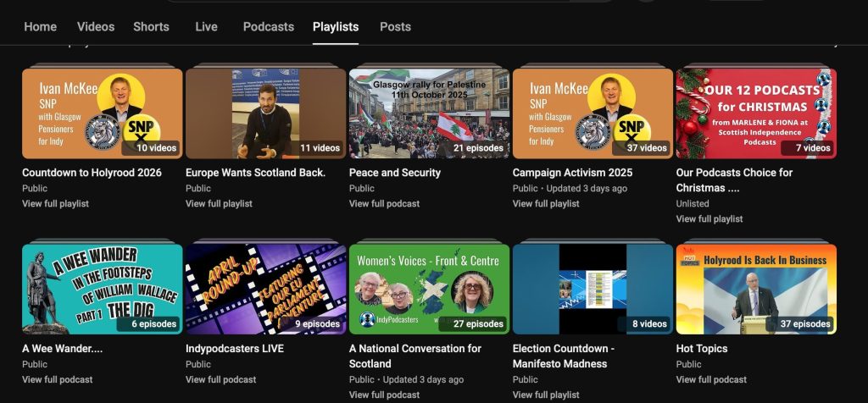Click the 7 videos badge
Screen dimensions: 868x403
807,148
